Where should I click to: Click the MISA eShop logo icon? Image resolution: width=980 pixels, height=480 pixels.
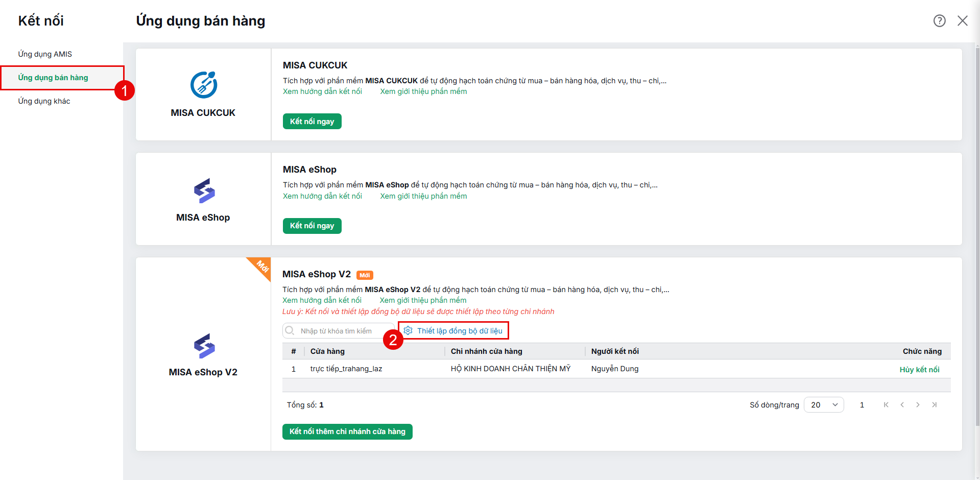(204, 190)
